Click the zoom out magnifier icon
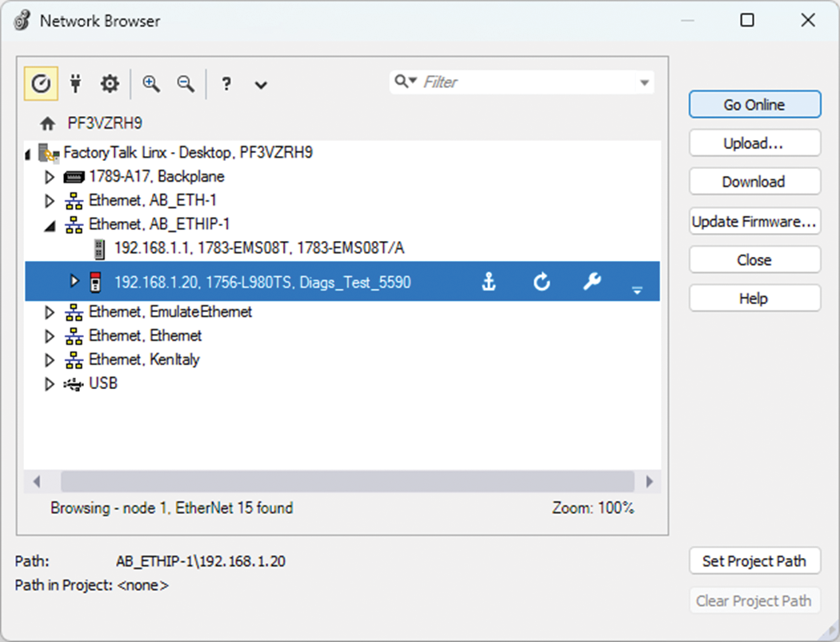 click(x=186, y=83)
